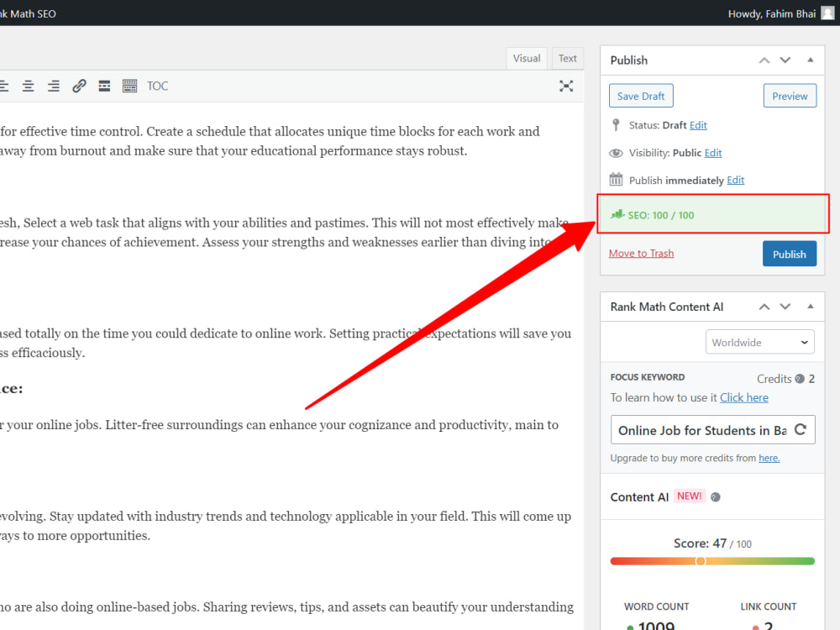This screenshot has height=630, width=840.
Task: Collapse the Publish panel
Action: [811, 60]
